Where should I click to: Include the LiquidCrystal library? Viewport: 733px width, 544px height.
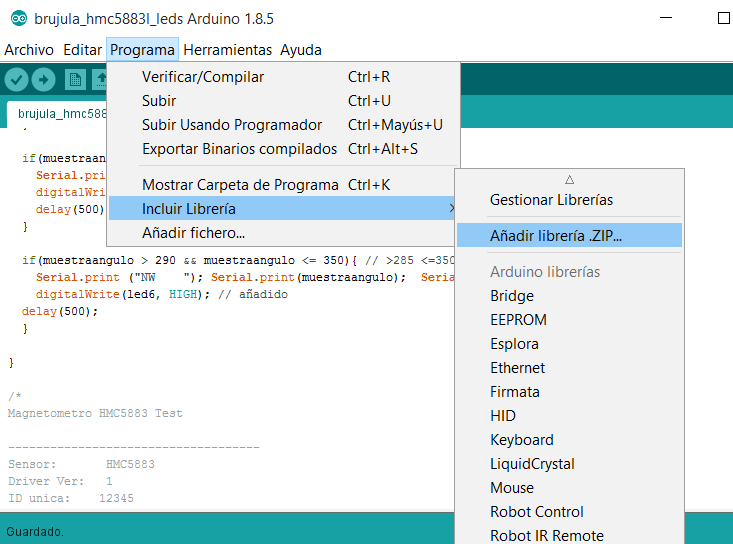532,464
